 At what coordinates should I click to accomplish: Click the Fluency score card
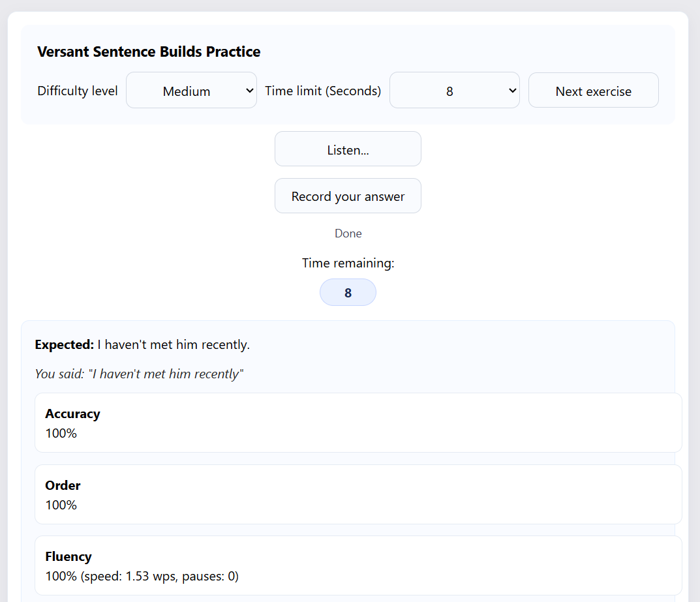pos(358,565)
